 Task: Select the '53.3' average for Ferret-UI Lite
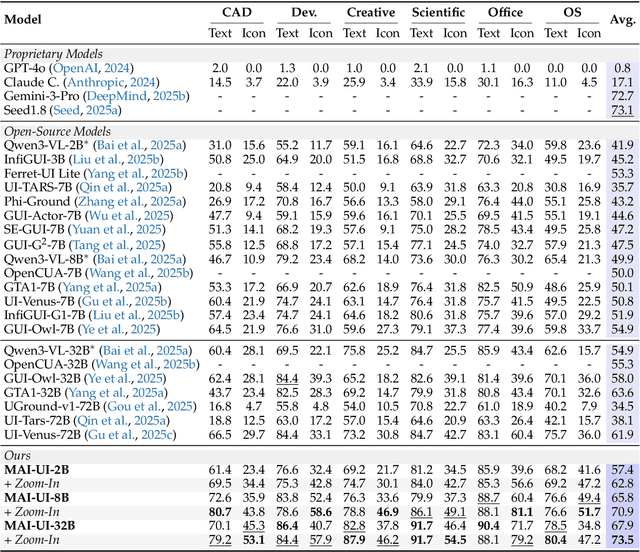(622, 174)
